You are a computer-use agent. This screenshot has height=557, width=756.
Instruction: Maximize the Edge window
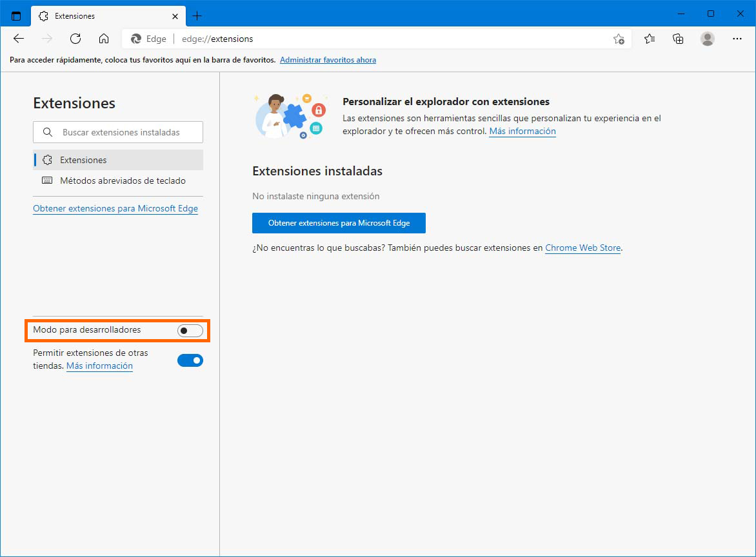(711, 14)
